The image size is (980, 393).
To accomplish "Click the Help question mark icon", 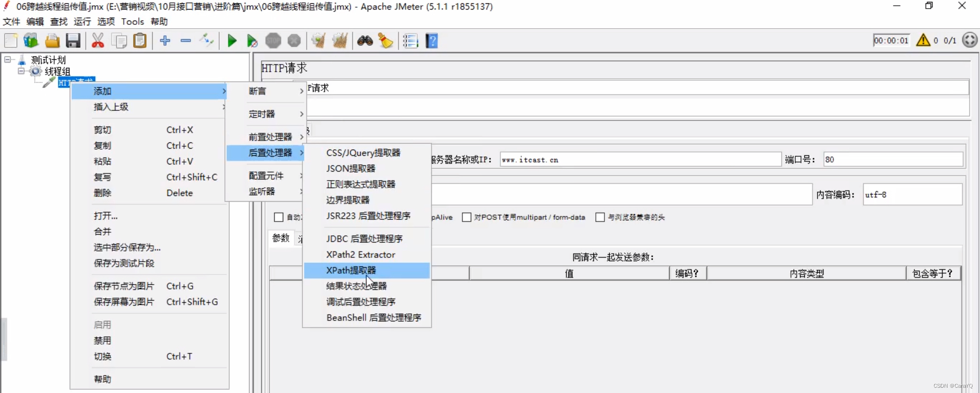I will pos(432,41).
